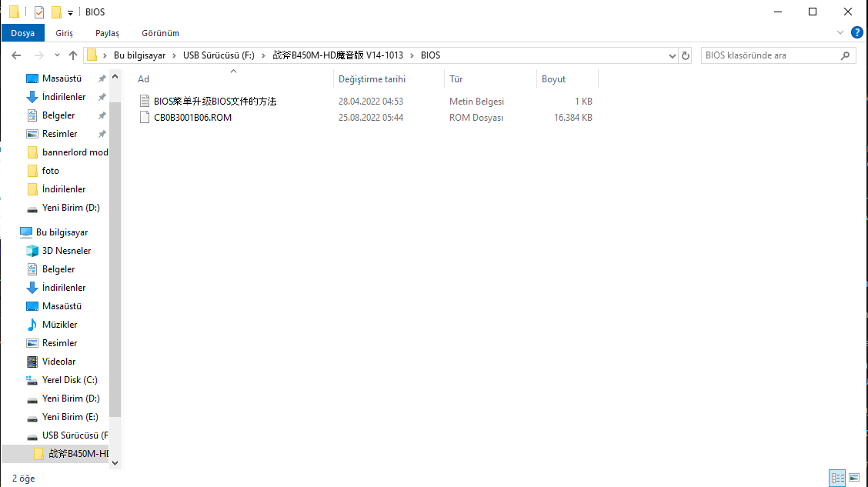Click the BIOS breadcrumb segment
Image resolution: width=868 pixels, height=487 pixels.
430,55
